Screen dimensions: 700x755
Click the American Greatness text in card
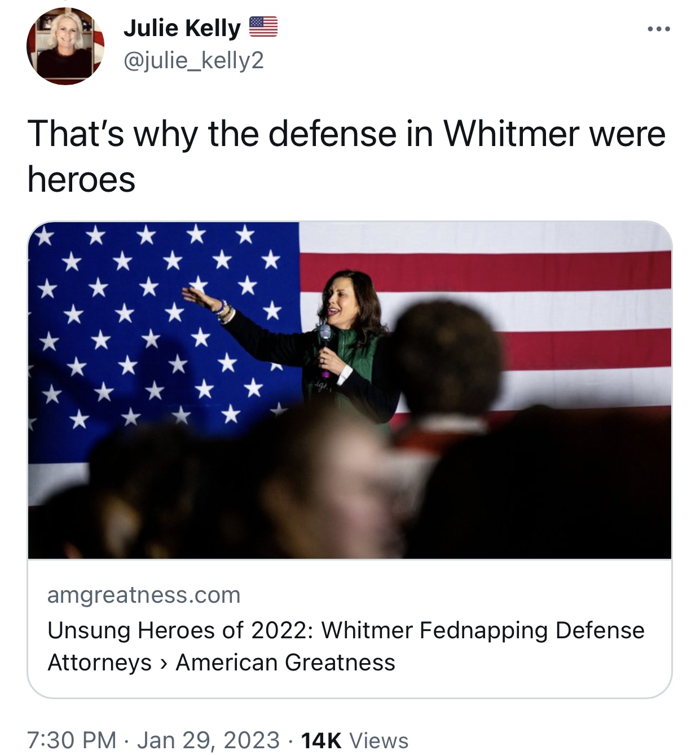point(285,663)
